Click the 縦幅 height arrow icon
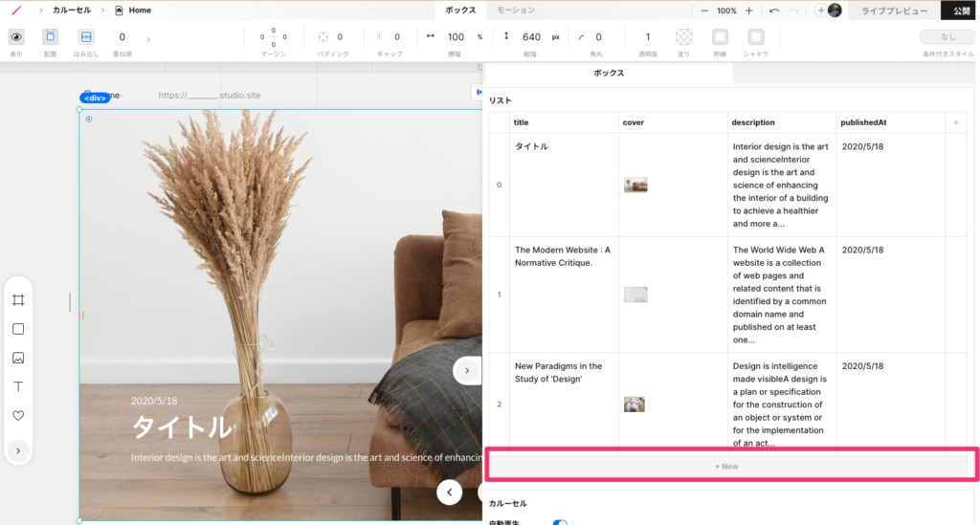The image size is (980, 525). (x=506, y=36)
